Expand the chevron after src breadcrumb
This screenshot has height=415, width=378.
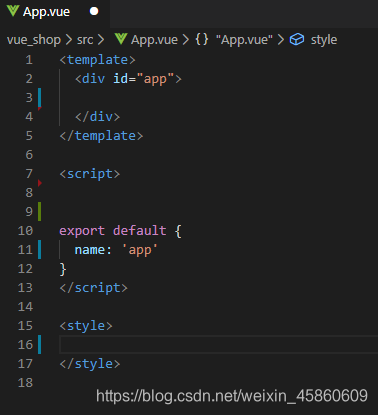pyautogui.click(x=101, y=40)
